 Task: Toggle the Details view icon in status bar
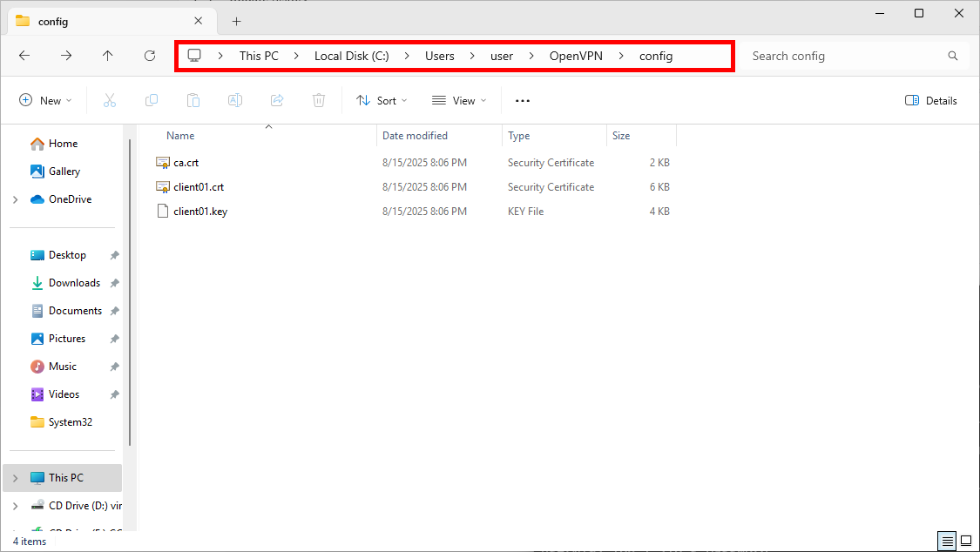(946, 541)
